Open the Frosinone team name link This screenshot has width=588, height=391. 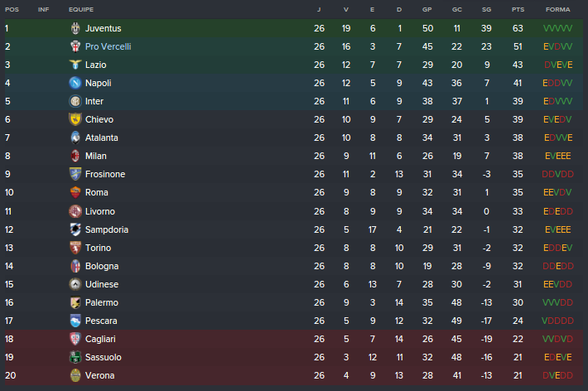105,174
